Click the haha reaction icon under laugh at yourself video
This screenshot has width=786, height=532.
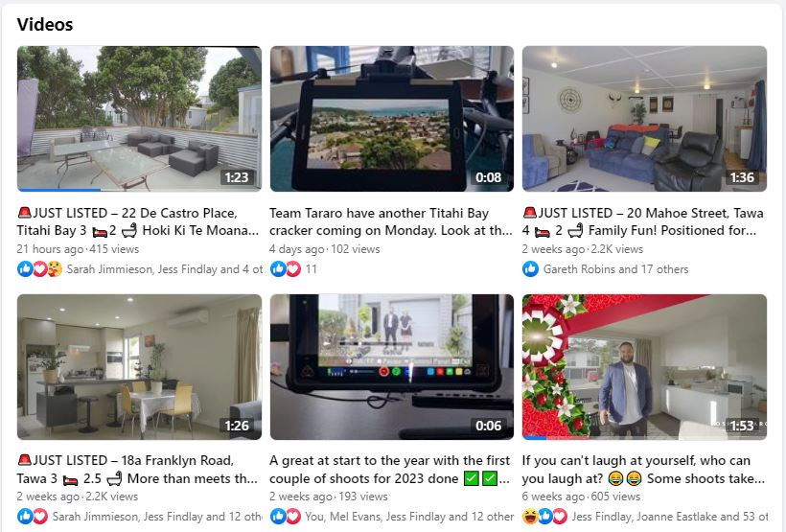(x=529, y=517)
